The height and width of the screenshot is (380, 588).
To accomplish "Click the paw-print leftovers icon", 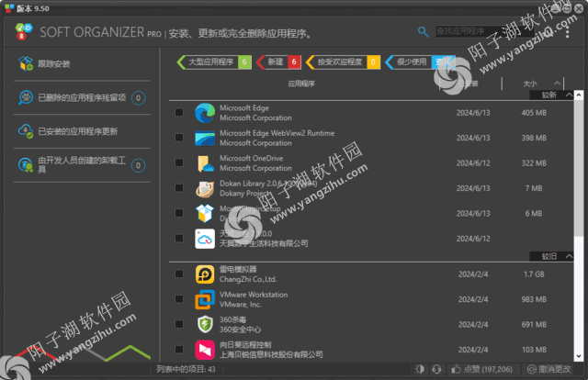I will coord(26,98).
